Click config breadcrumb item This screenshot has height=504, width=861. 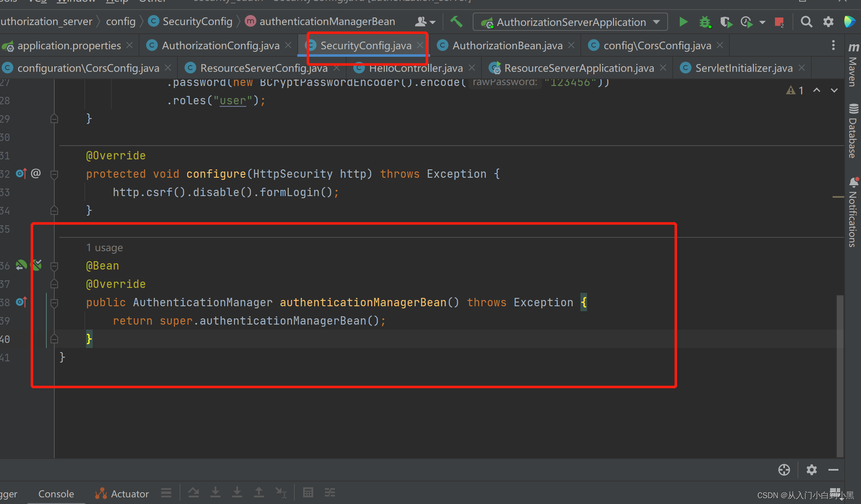(x=121, y=21)
